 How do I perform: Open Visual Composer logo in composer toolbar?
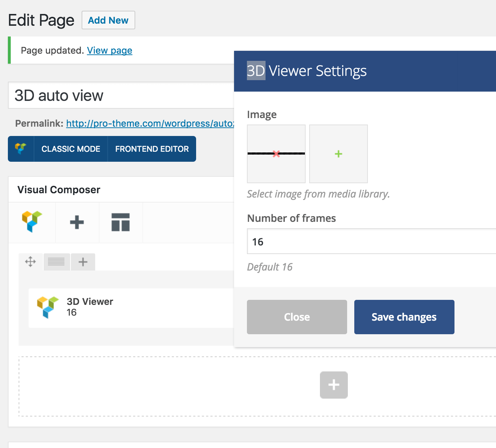32,222
